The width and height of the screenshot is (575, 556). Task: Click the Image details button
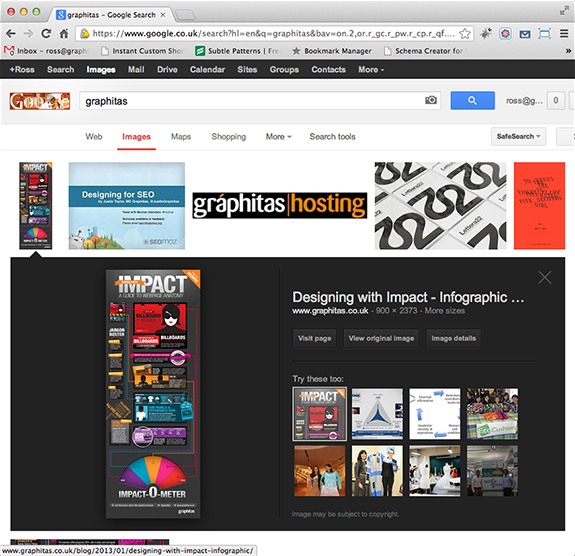pyautogui.click(x=454, y=338)
